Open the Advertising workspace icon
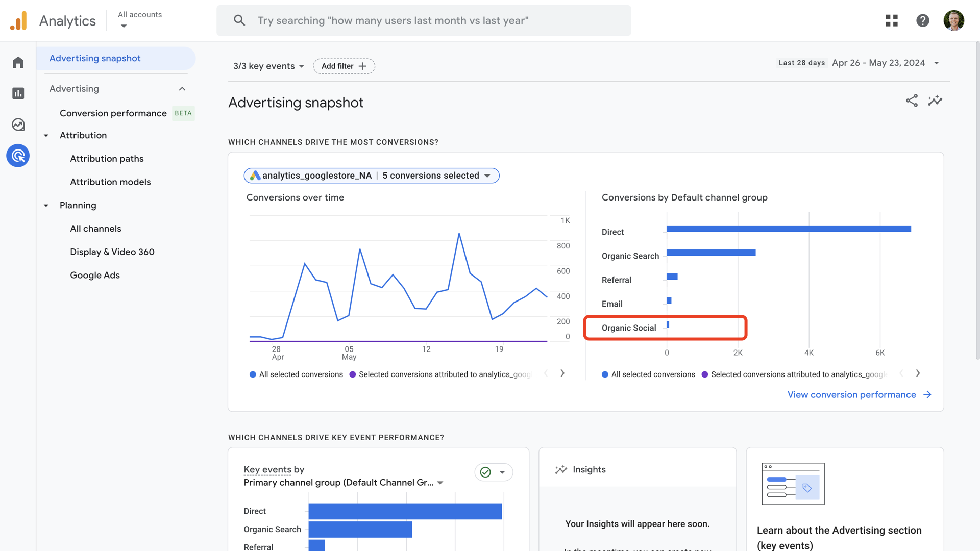The image size is (980, 551). [x=18, y=156]
